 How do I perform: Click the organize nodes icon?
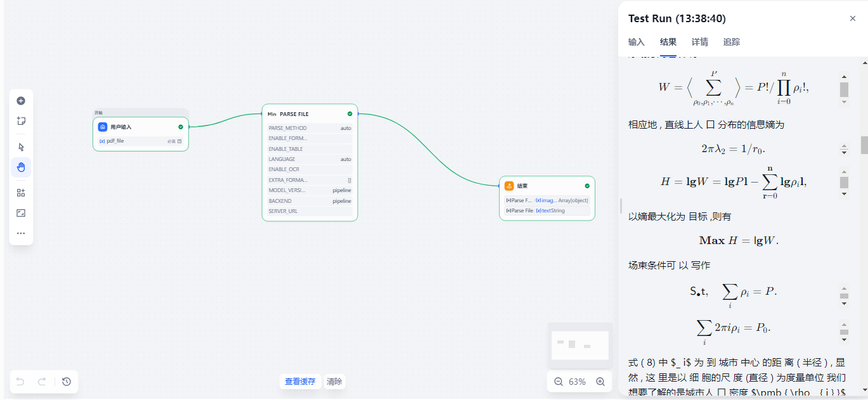tap(21, 192)
